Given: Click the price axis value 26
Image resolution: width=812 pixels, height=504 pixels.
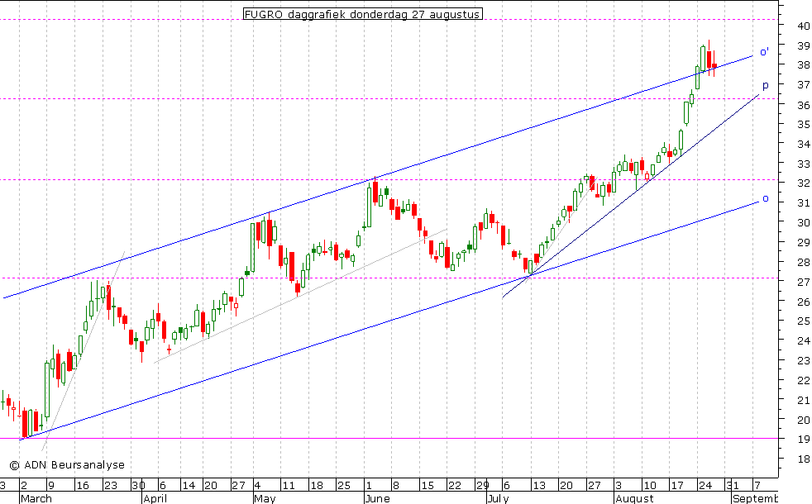Looking at the screenshot, I should (x=803, y=302).
